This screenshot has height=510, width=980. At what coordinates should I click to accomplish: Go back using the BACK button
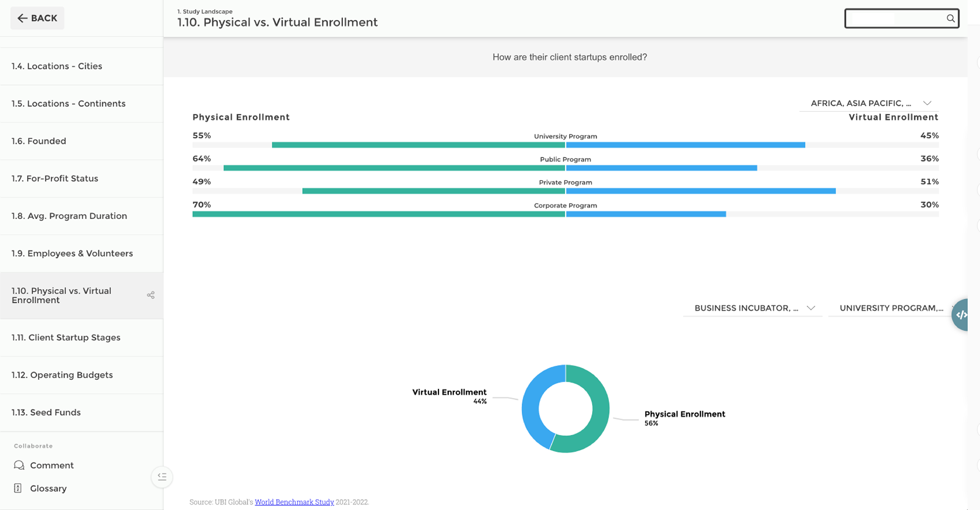tap(37, 18)
